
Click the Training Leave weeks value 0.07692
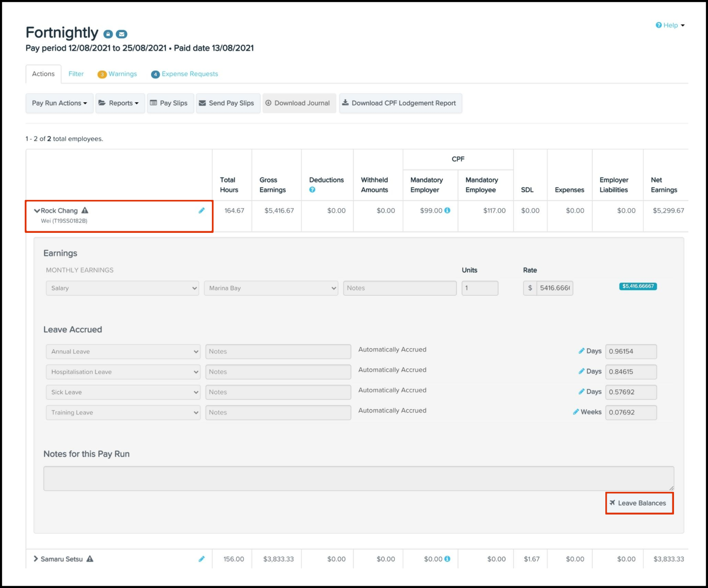point(631,412)
